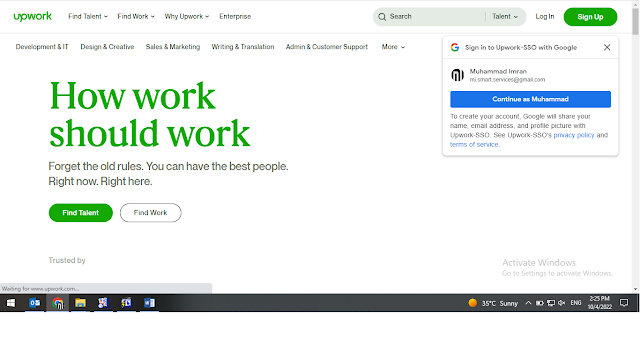This screenshot has width=640, height=360.
Task: Expand the More categories dropdown
Action: click(393, 47)
